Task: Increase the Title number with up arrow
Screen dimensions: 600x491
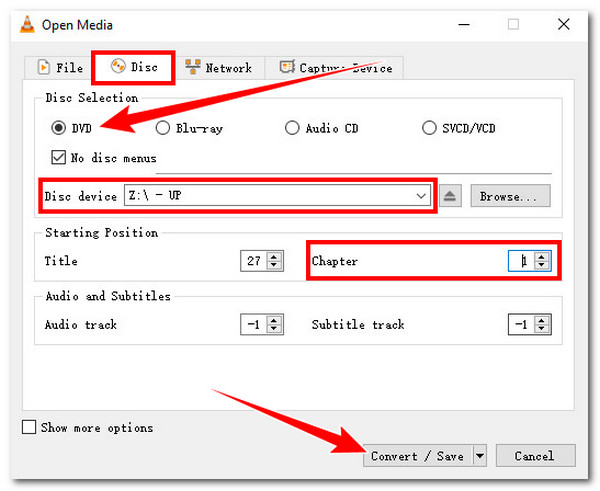Action: [x=274, y=257]
